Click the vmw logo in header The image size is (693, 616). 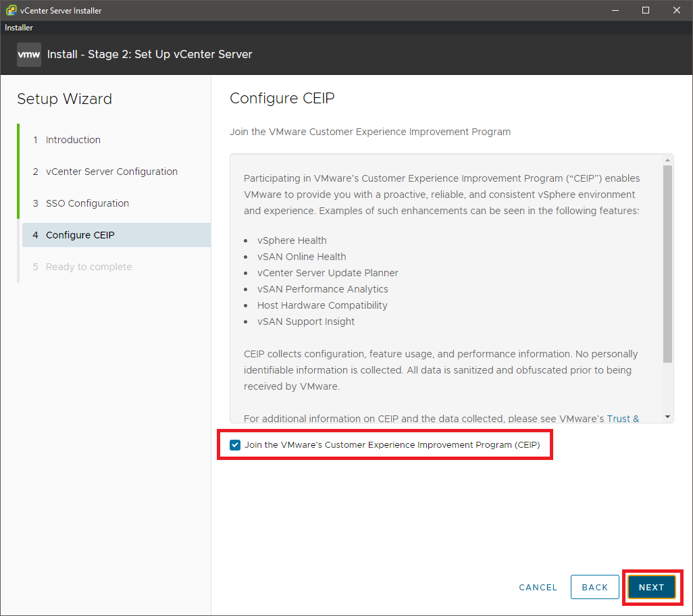click(x=29, y=55)
